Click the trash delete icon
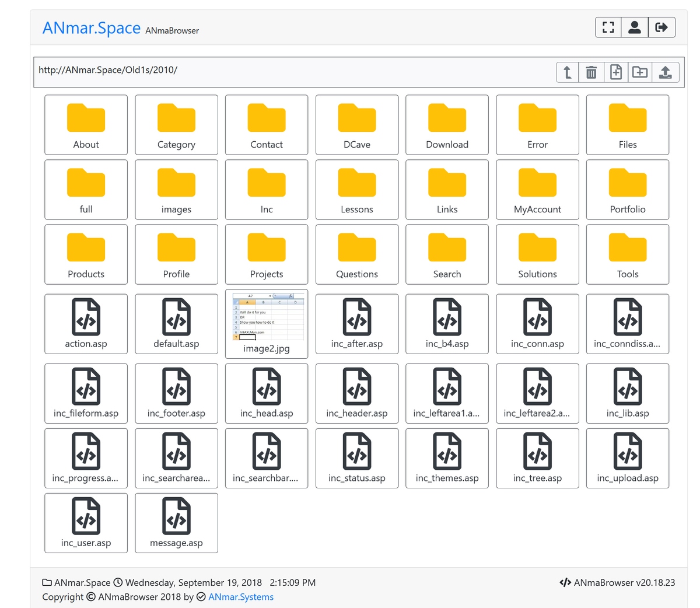Image resolution: width=700 pixels, height=608 pixels. [591, 72]
